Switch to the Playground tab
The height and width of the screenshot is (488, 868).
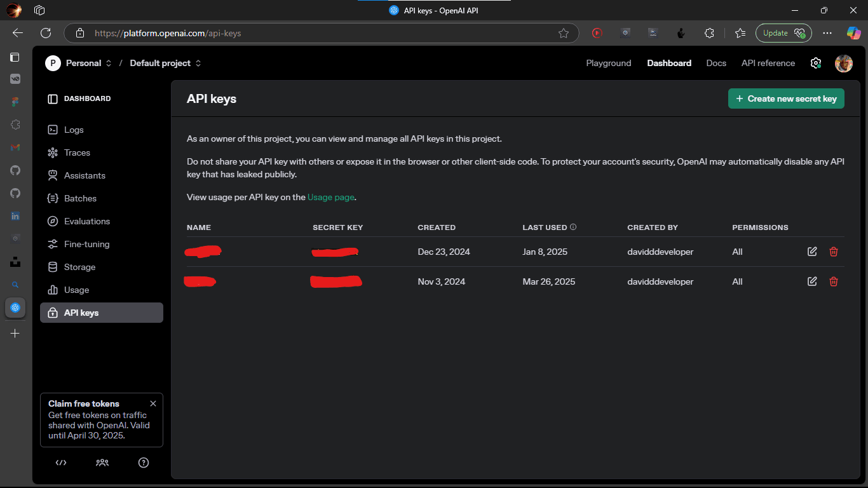pos(608,63)
